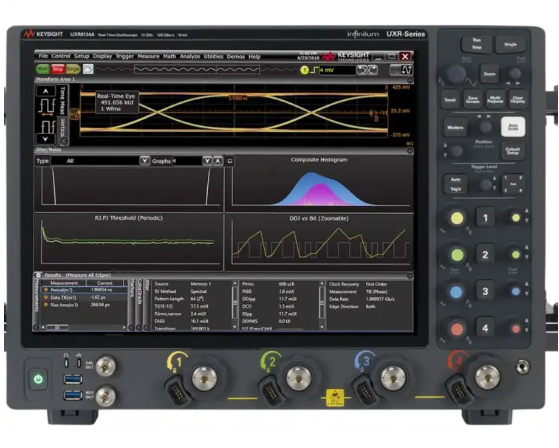Click the Trigger Level knob

pos(485,184)
